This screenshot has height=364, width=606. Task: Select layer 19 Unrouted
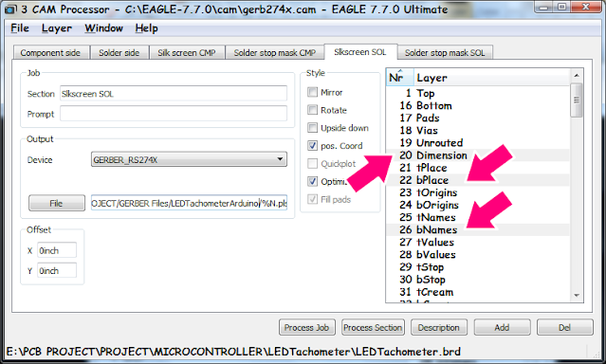pos(478,142)
